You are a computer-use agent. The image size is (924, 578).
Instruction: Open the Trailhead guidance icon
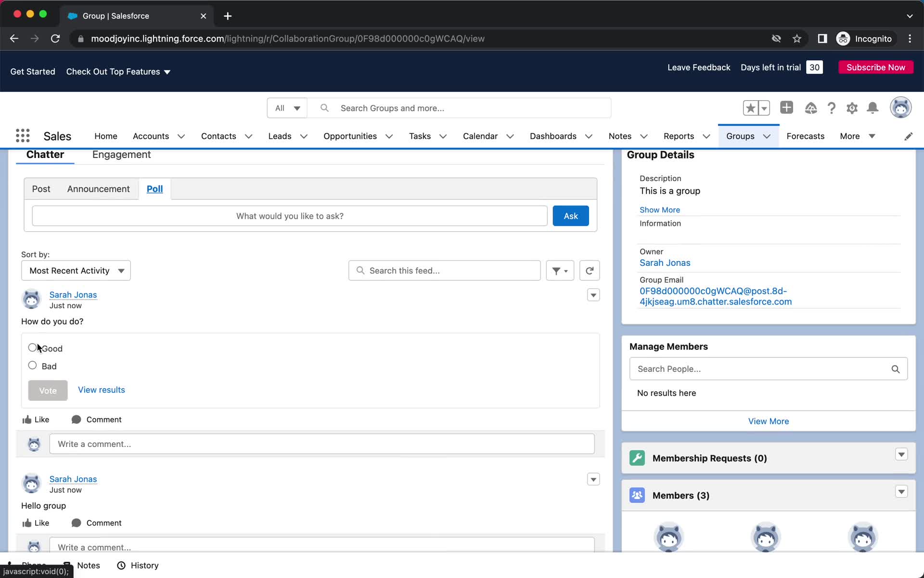[x=811, y=108]
